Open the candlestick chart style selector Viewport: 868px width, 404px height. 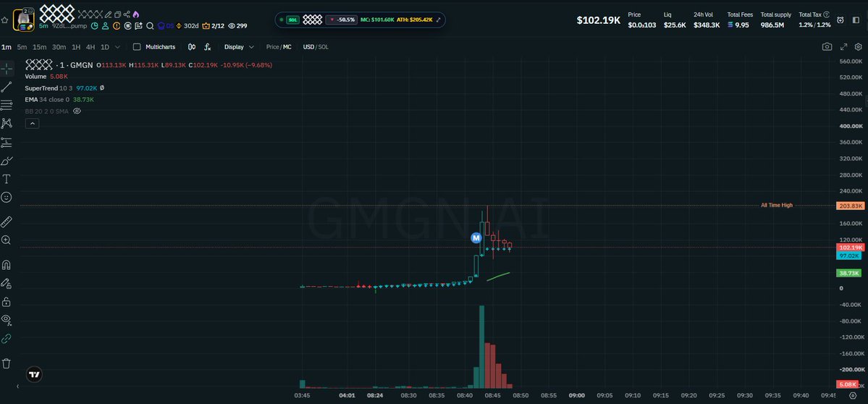[192, 47]
